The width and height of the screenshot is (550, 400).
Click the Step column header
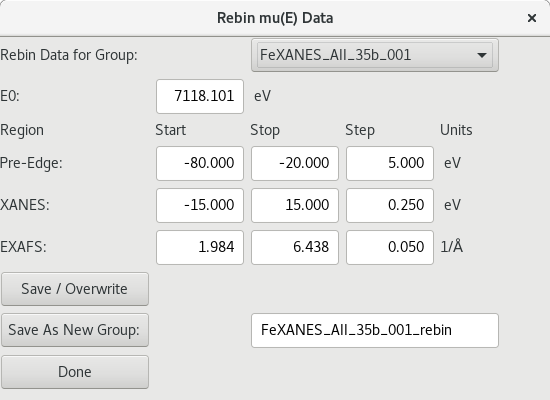[x=360, y=131]
